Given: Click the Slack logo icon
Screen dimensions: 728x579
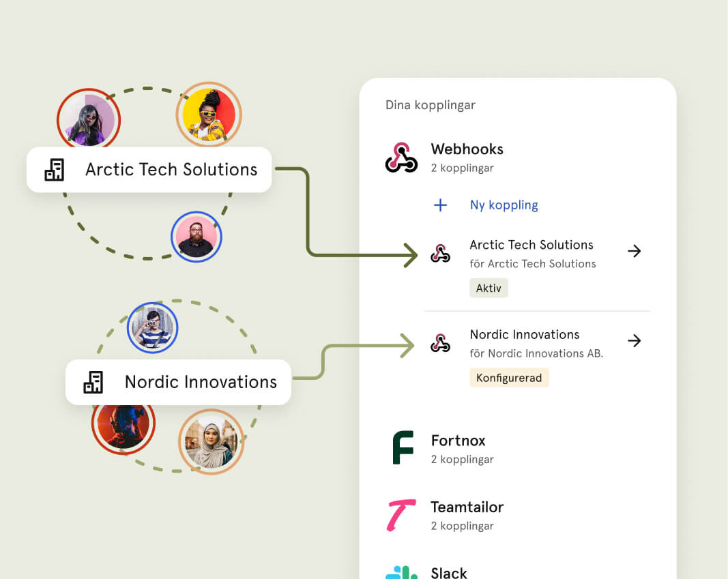Looking at the screenshot, I should pyautogui.click(x=402, y=572).
